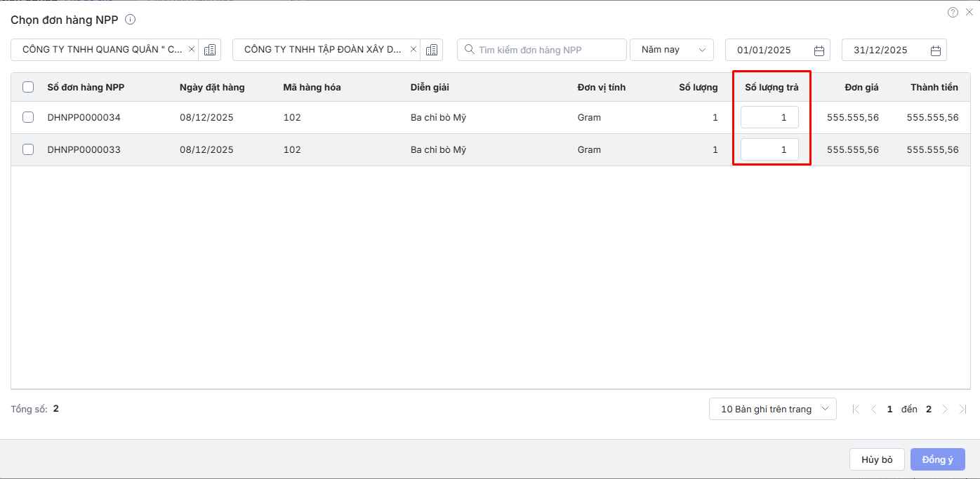Jump to last page in pagination

click(963, 410)
